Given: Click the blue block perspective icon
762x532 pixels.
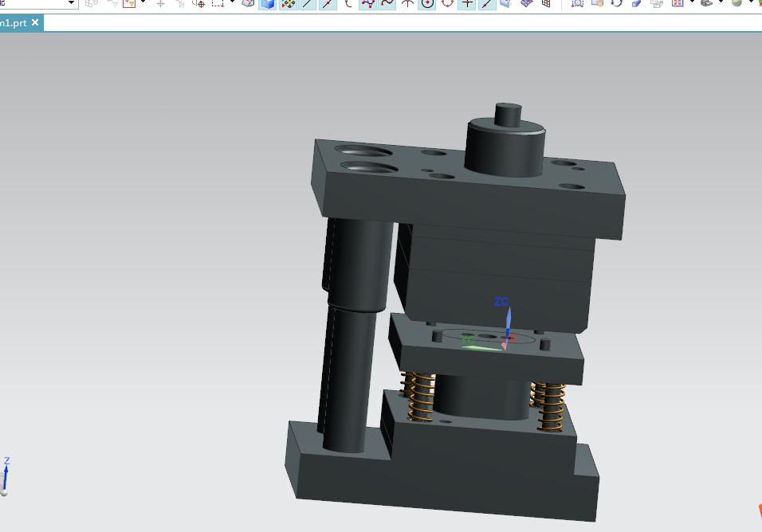Looking at the screenshot, I should pyautogui.click(x=637, y=4).
